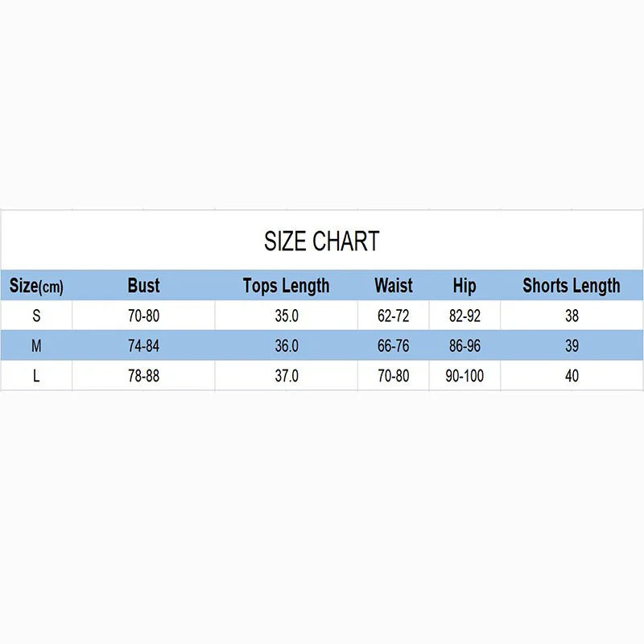Select the 35.0 tops length cell

tap(287, 316)
